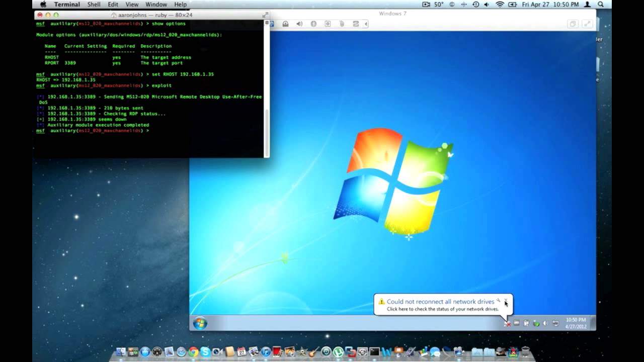Open GarageBand guitar icon in the Dock
This screenshot has width=644, height=362.
[x=314, y=352]
